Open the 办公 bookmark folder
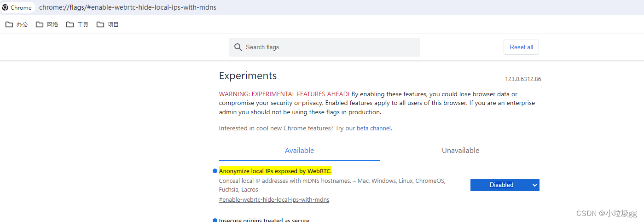 point(17,24)
